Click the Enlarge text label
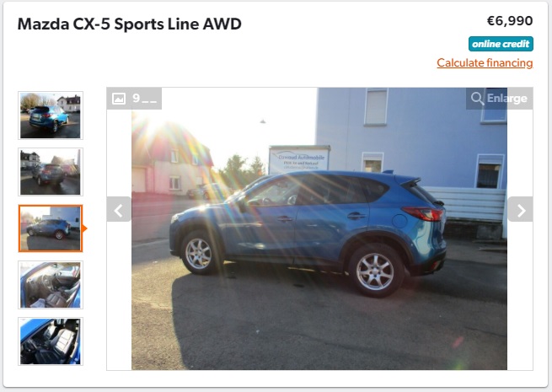 (507, 99)
